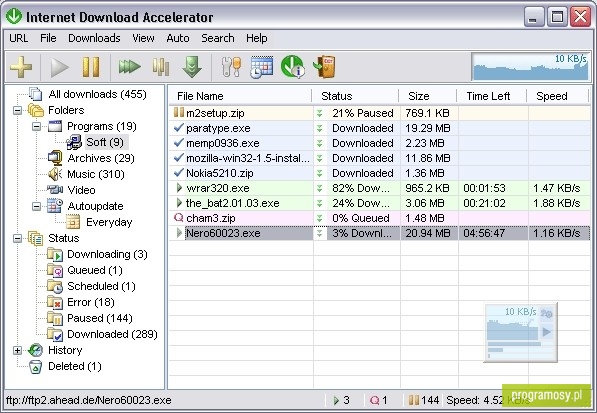Show Scheduled (1) status list
597x413 pixels.
tap(101, 286)
